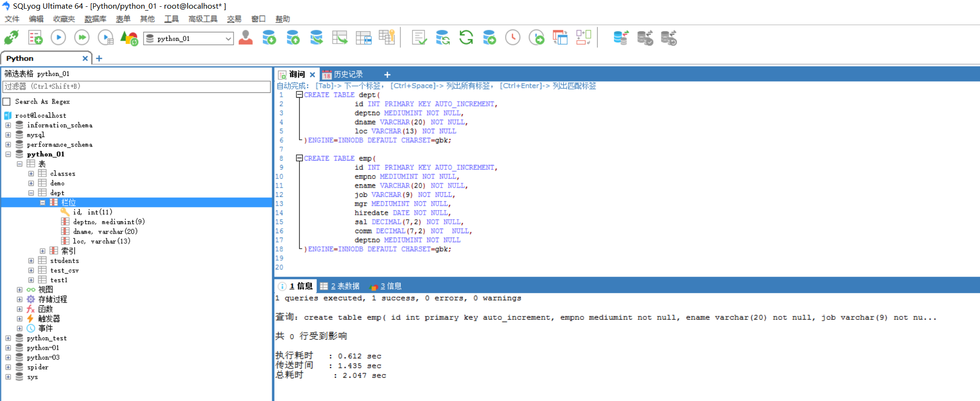Close the Python connection tab
Image resolution: width=980 pixels, height=401 pixels.
point(85,59)
